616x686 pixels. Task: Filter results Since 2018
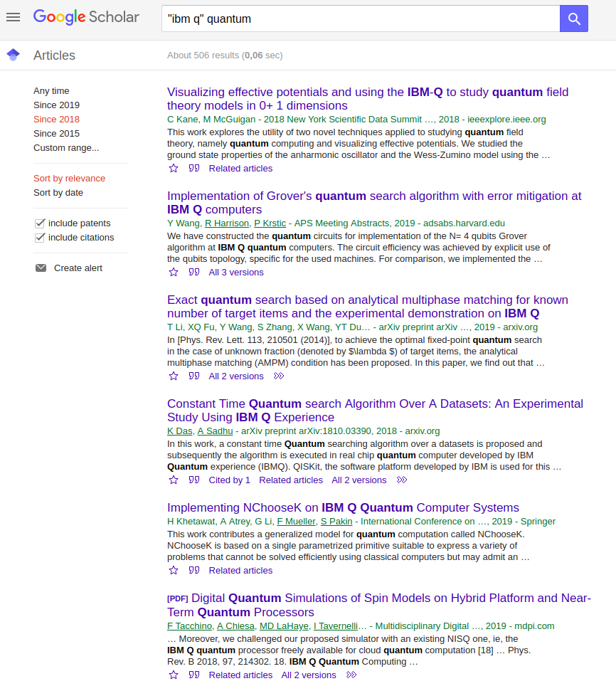click(56, 119)
